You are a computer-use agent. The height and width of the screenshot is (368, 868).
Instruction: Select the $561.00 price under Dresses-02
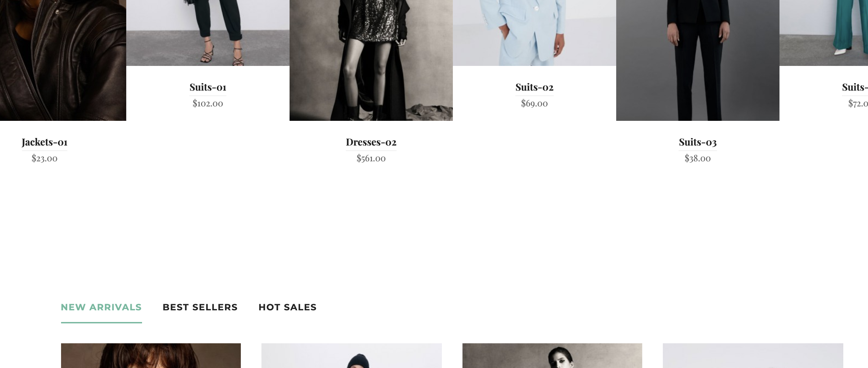371,158
